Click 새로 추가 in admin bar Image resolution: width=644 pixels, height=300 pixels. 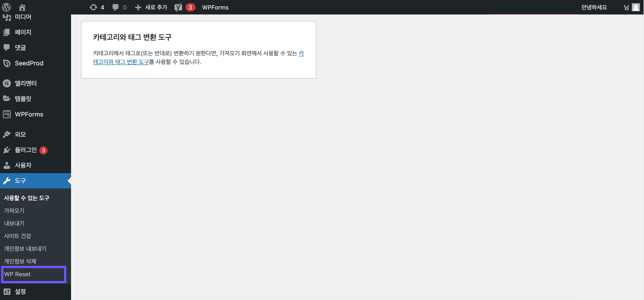tap(151, 7)
